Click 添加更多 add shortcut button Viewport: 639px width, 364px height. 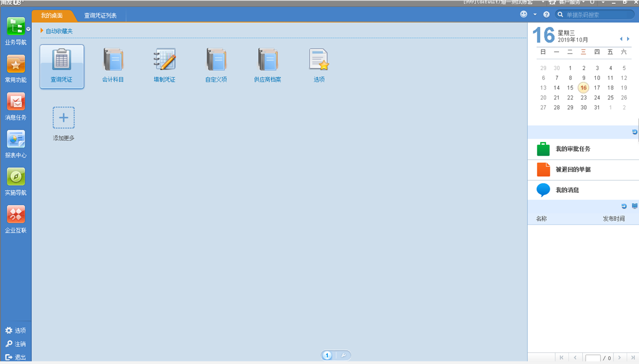pos(63,118)
